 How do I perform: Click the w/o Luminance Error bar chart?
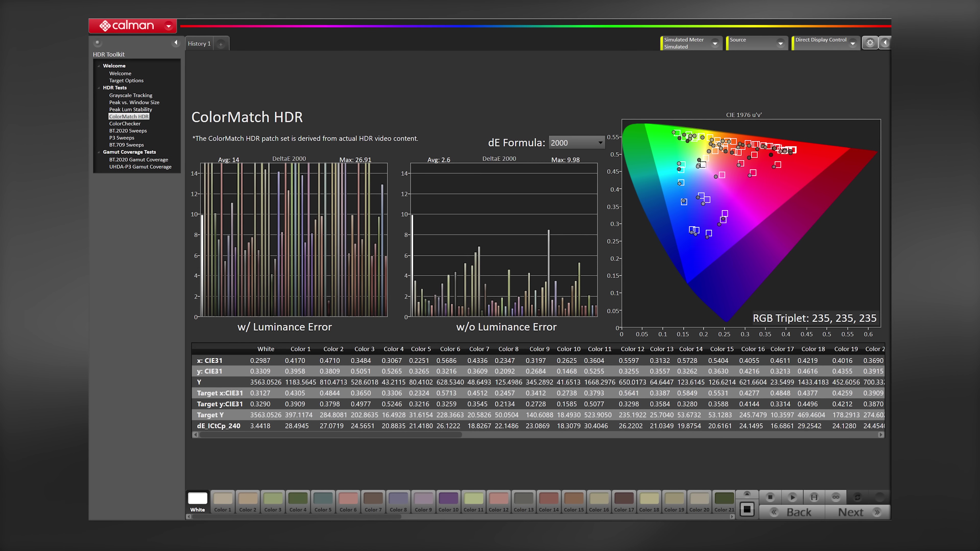[x=504, y=240]
